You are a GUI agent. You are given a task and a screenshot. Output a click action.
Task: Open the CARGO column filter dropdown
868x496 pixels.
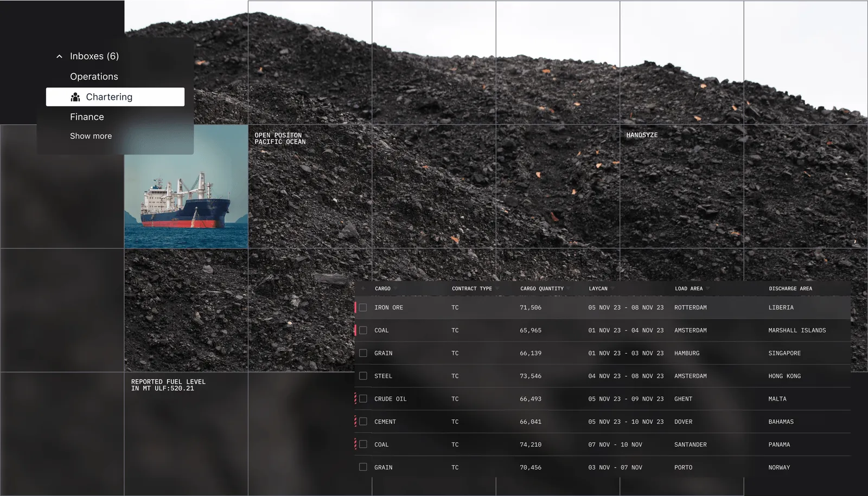395,288
